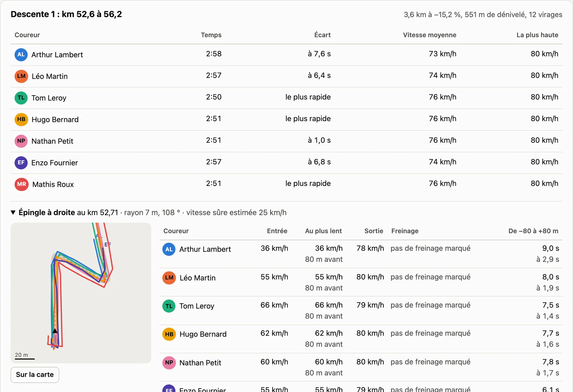
Task: Sort hairpin table by Entrée column
Action: pyautogui.click(x=277, y=231)
